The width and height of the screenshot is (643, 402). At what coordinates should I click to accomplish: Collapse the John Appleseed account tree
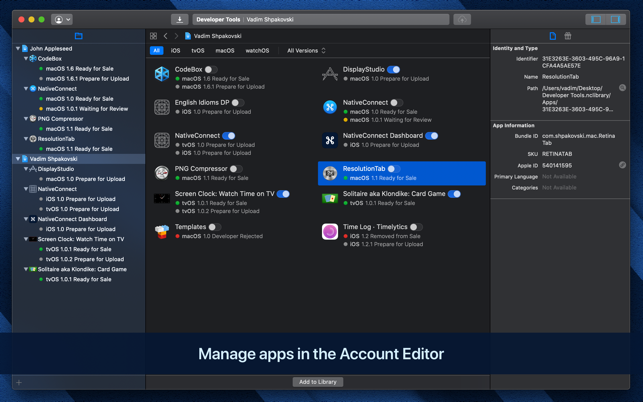18,48
